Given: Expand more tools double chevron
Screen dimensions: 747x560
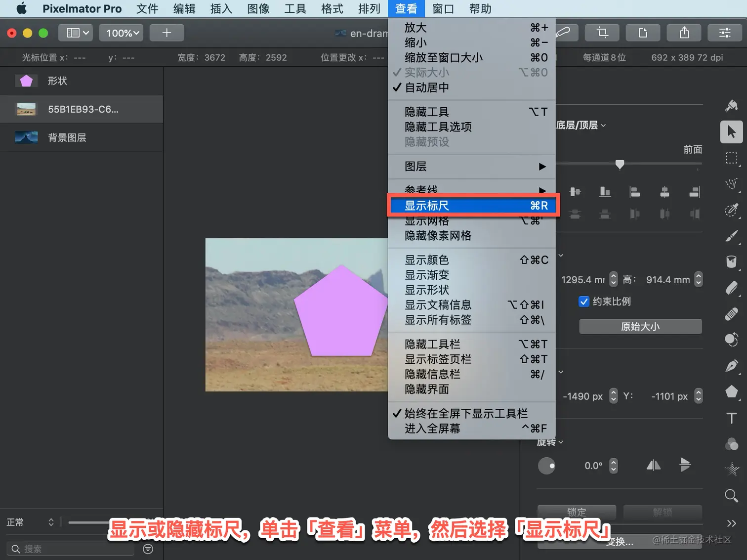Looking at the screenshot, I should 732,523.
